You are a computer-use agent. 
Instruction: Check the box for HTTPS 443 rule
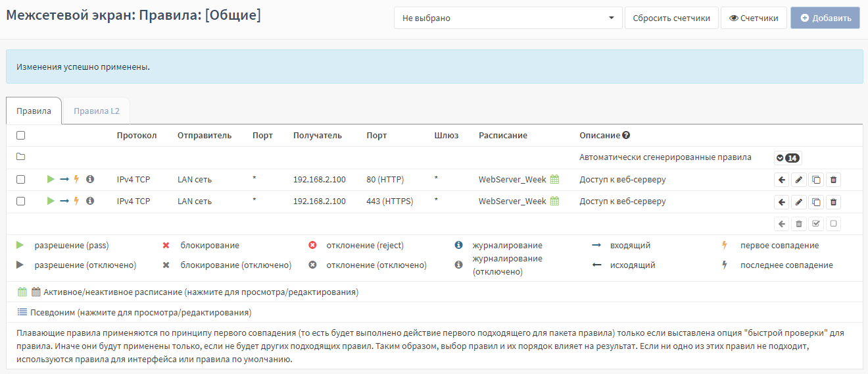(20, 201)
